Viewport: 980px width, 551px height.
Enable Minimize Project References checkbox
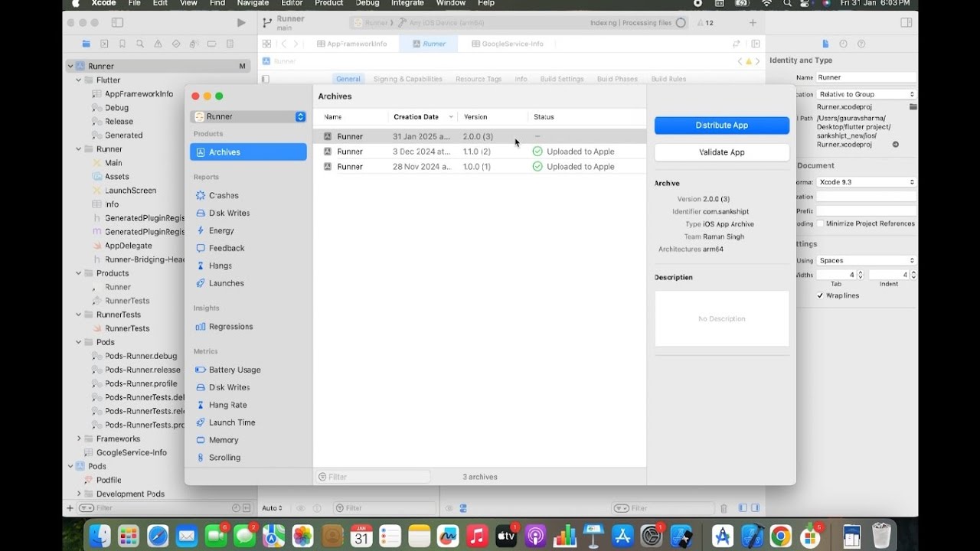tap(820, 223)
